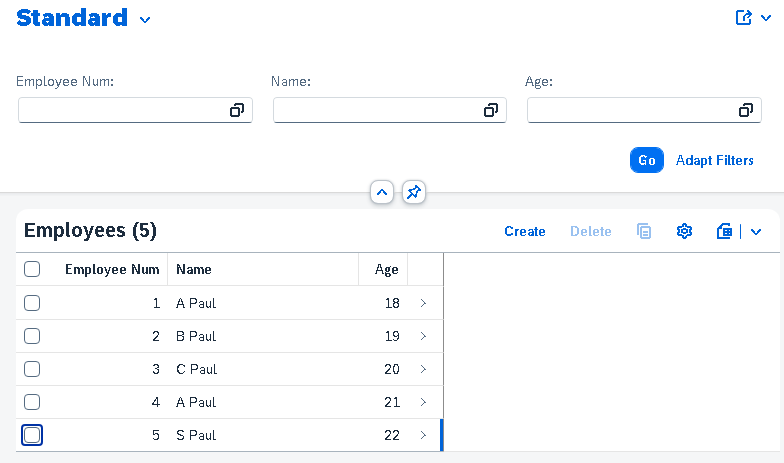Screen dimensions: 784x463
Task: Click the copy icon in table toolbar
Action: pyautogui.click(x=644, y=231)
